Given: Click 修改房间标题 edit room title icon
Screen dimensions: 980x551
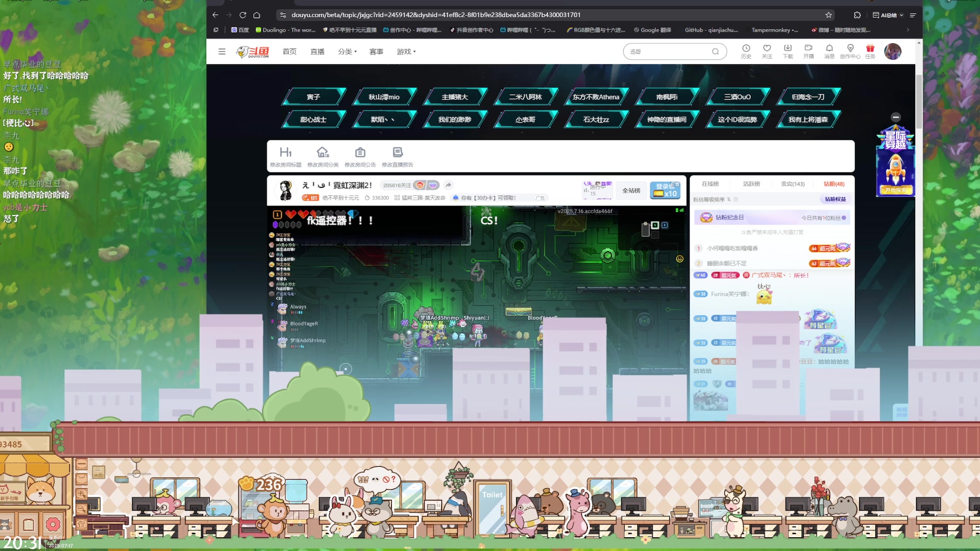Looking at the screenshot, I should 286,157.
